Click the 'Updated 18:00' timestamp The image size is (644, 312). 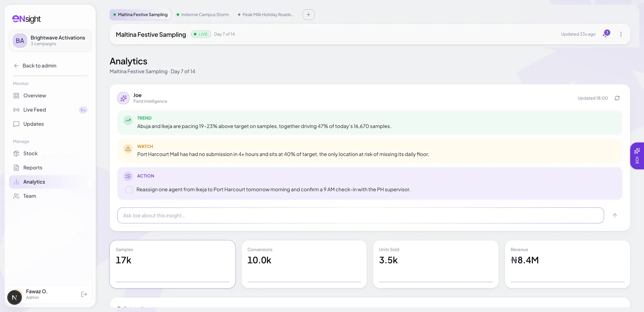pyautogui.click(x=593, y=98)
